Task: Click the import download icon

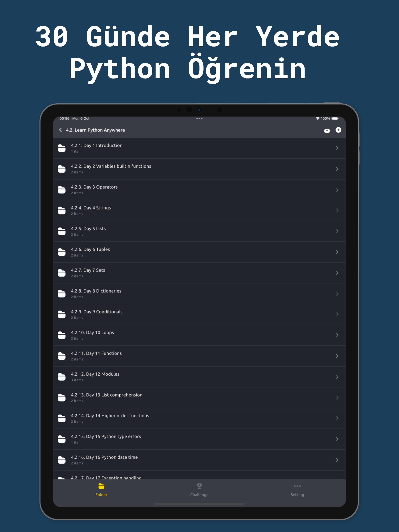Action: [x=327, y=130]
